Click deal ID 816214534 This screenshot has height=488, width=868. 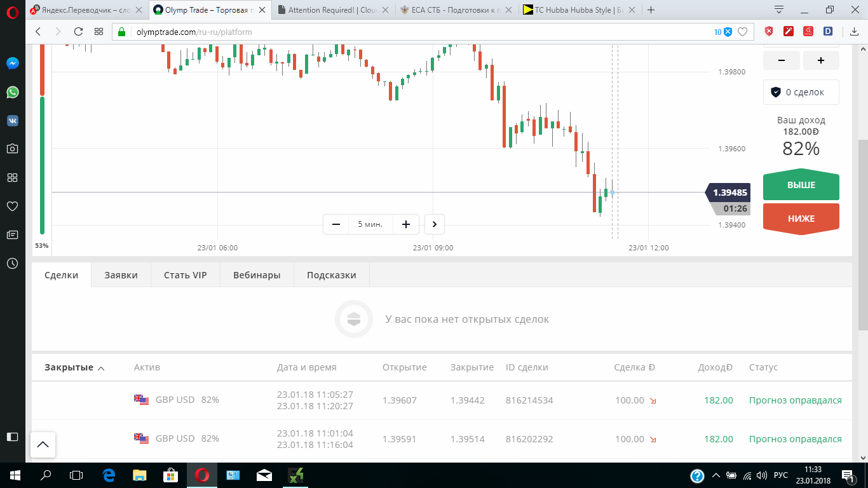click(528, 400)
